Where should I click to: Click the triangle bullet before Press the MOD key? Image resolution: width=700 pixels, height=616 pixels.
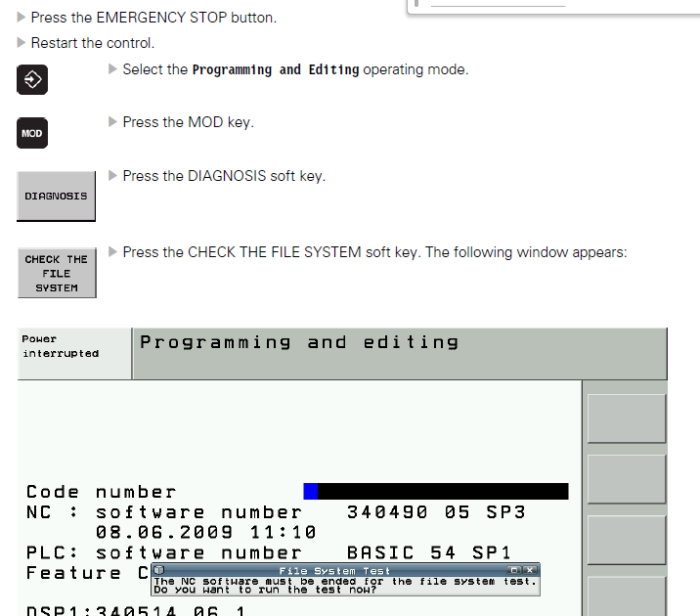[113, 122]
